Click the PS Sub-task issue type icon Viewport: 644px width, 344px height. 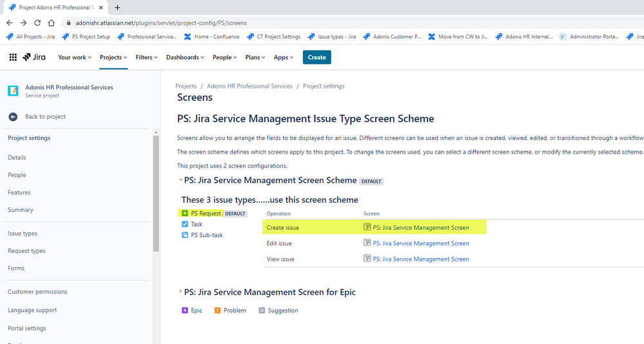coord(185,235)
